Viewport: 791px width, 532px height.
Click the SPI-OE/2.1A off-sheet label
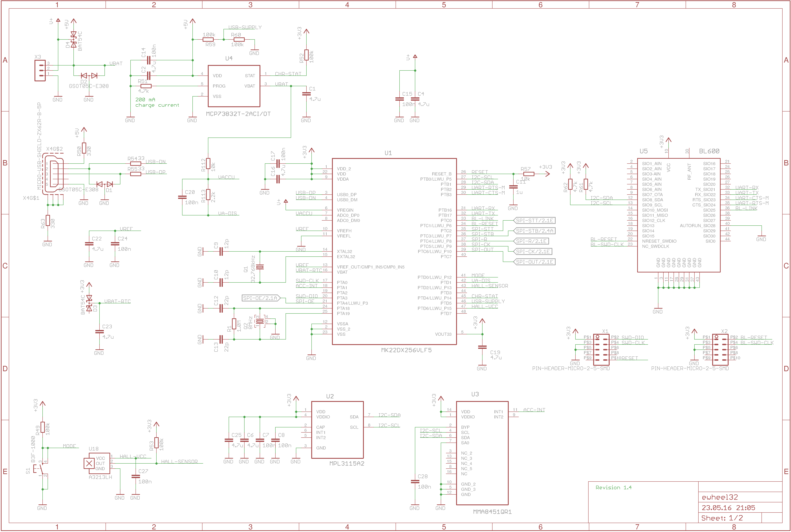[261, 298]
